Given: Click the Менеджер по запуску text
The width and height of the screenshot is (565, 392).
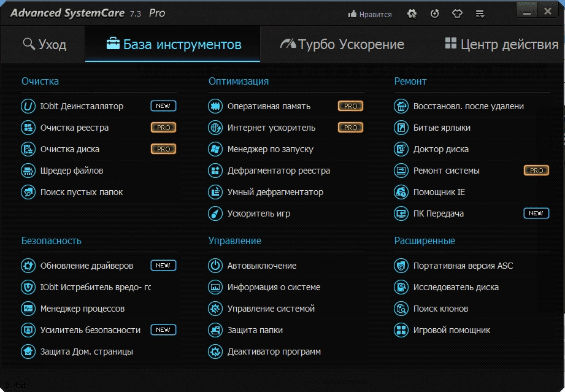Looking at the screenshot, I should click(271, 149).
